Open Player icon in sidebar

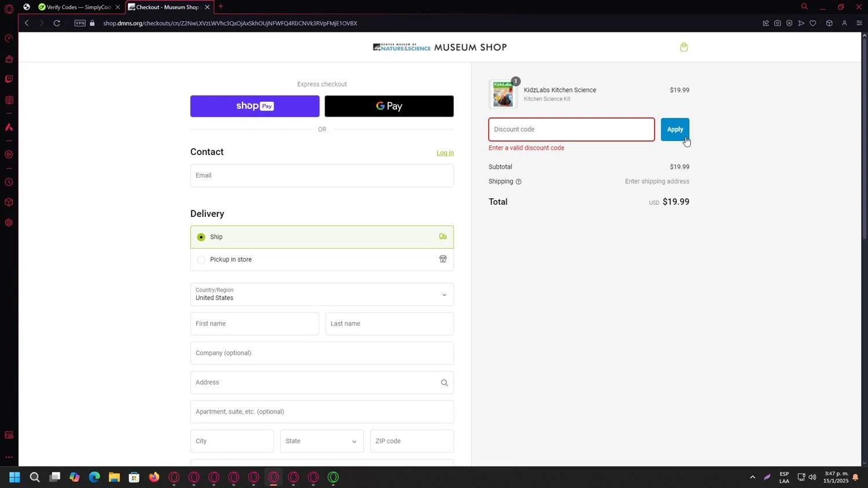pyautogui.click(x=9, y=154)
